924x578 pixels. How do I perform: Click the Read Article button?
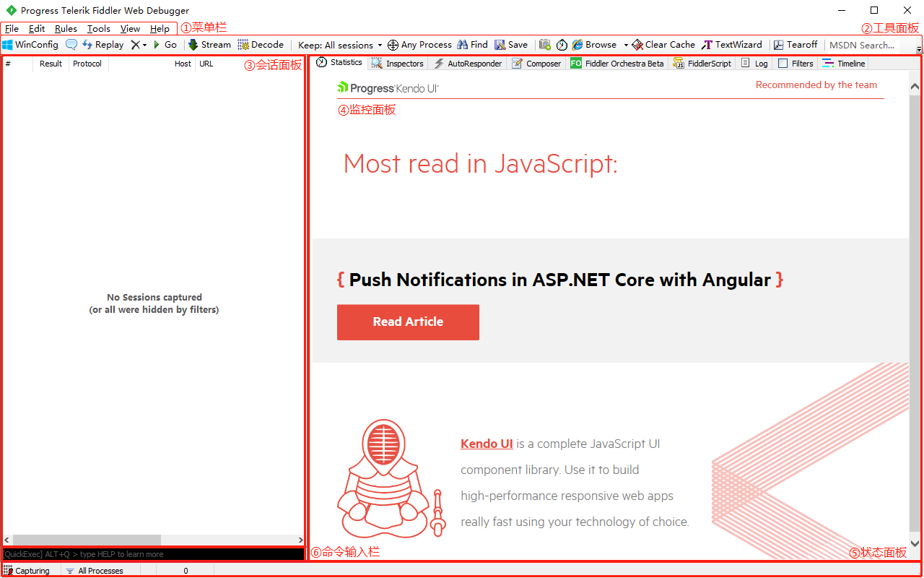[x=408, y=322]
